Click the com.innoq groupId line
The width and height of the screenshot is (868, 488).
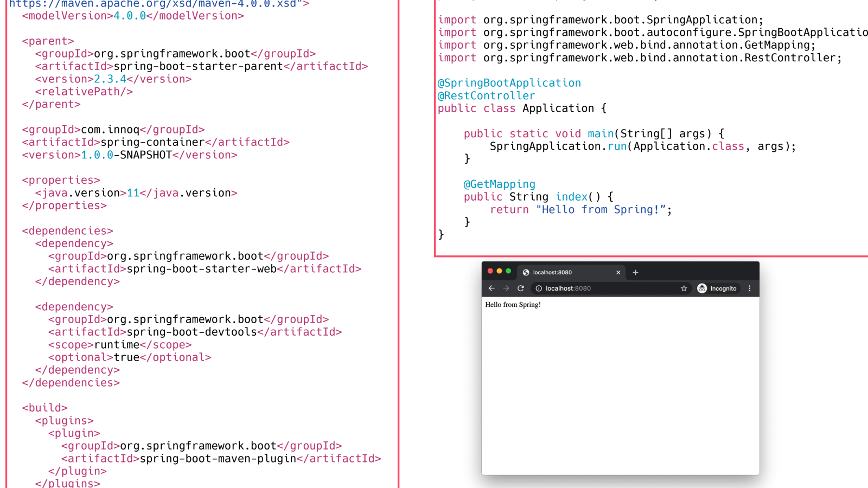click(x=113, y=130)
